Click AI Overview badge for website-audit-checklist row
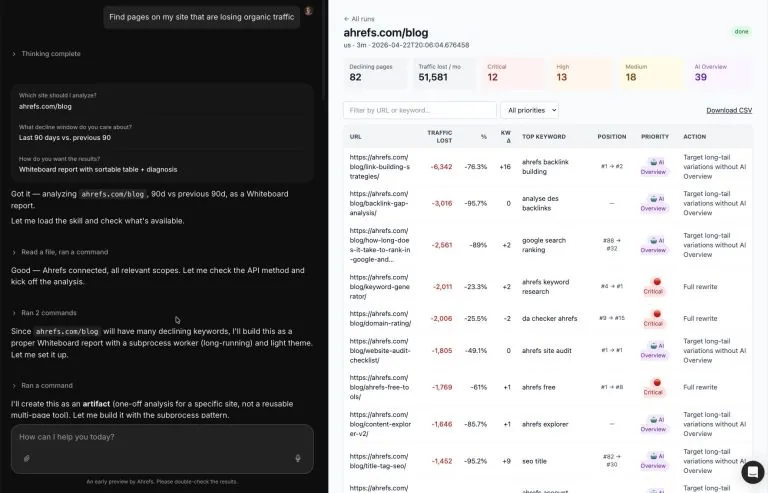This screenshot has height=493, width=768. tap(653, 351)
